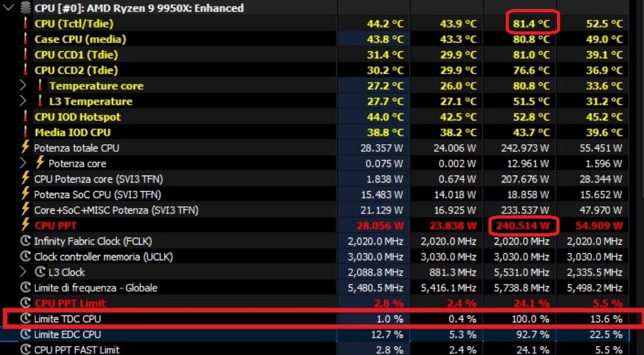Select the Media IOD CPU sensor label
The width and height of the screenshot is (644, 355).
point(73,133)
